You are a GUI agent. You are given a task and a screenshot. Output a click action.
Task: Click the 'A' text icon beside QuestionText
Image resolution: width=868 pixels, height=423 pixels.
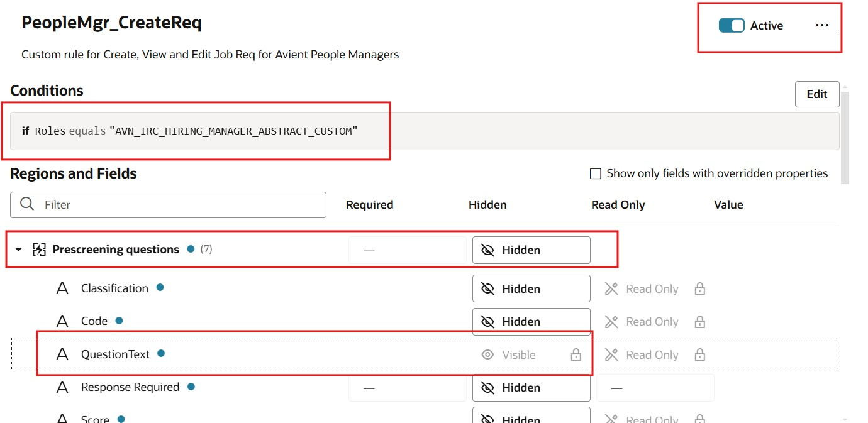point(62,354)
